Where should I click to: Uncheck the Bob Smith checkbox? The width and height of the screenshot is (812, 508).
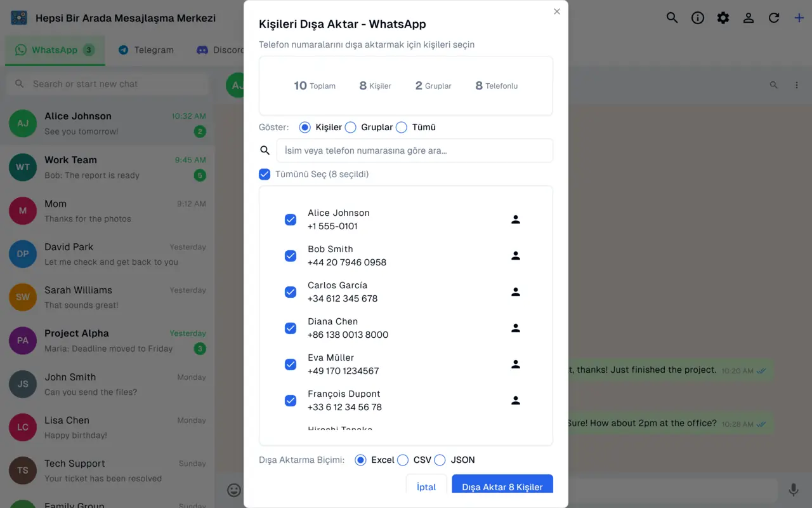[291, 256]
